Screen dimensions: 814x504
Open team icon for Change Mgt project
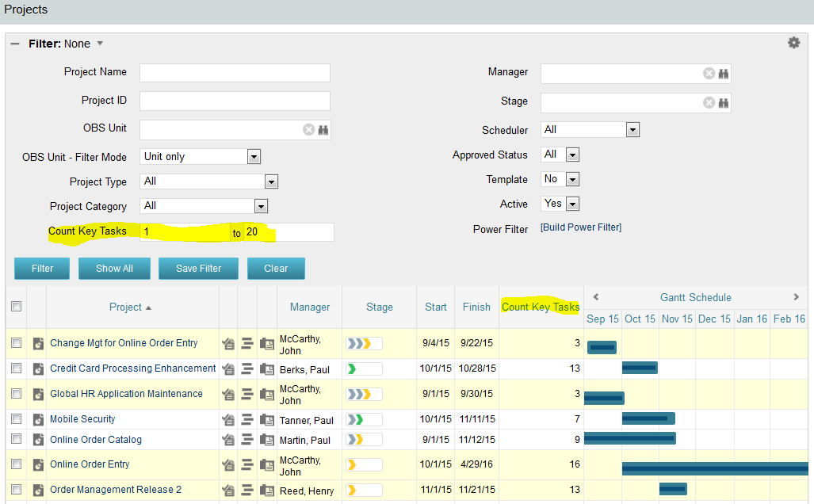(x=267, y=343)
